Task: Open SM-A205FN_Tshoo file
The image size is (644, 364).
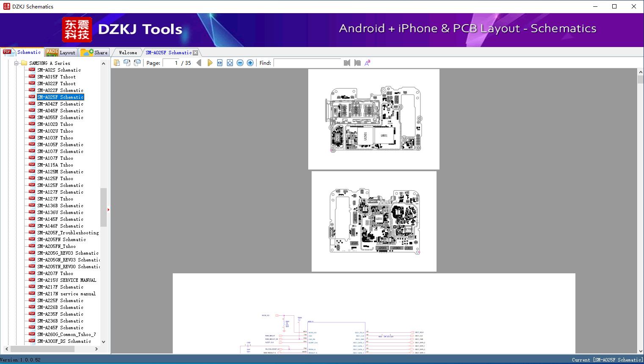Action: (56, 246)
